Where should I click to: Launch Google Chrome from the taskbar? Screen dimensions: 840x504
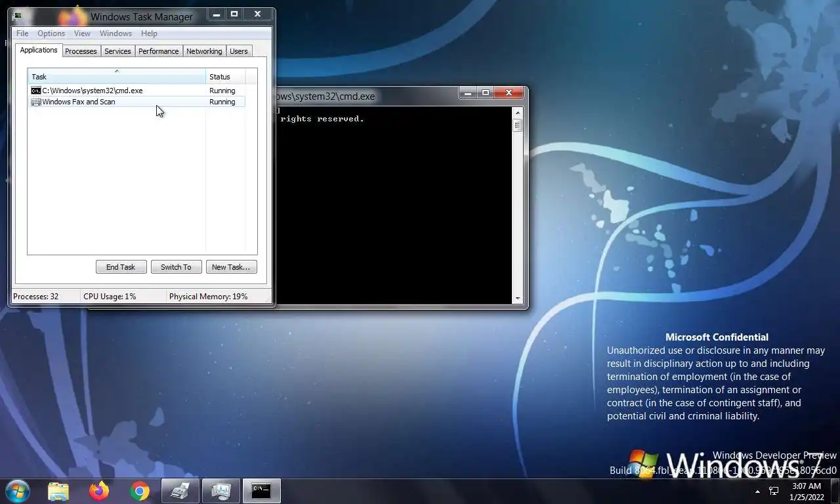(x=140, y=491)
